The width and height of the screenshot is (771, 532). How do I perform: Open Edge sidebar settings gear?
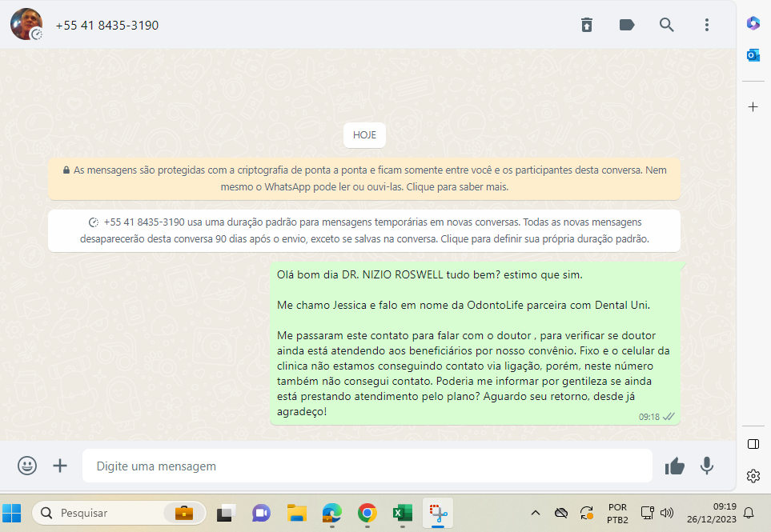753,476
